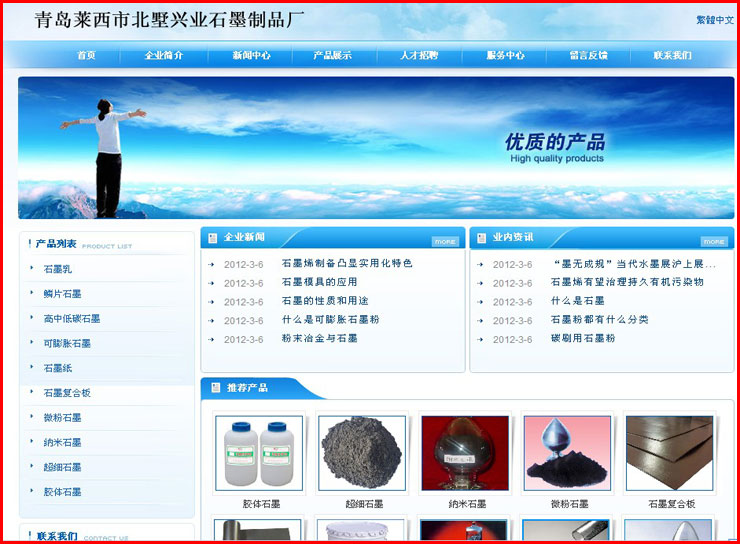The image size is (740, 544).
Task: Click the 业内资讯 more button
Action: [x=714, y=242]
